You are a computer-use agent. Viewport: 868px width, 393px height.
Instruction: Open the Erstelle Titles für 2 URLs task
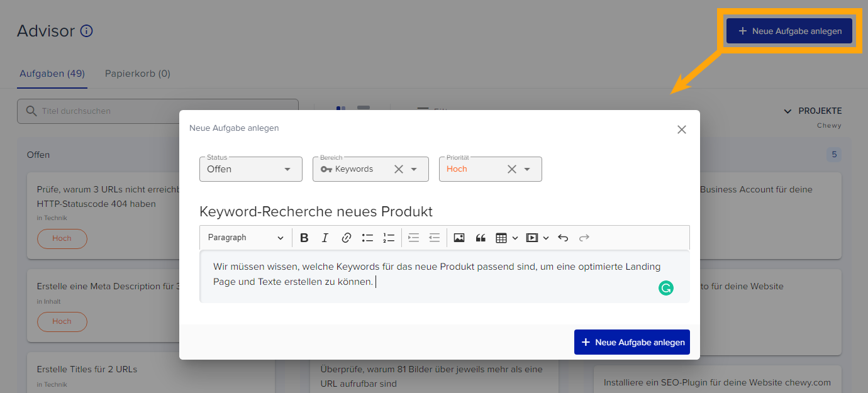[x=87, y=369]
